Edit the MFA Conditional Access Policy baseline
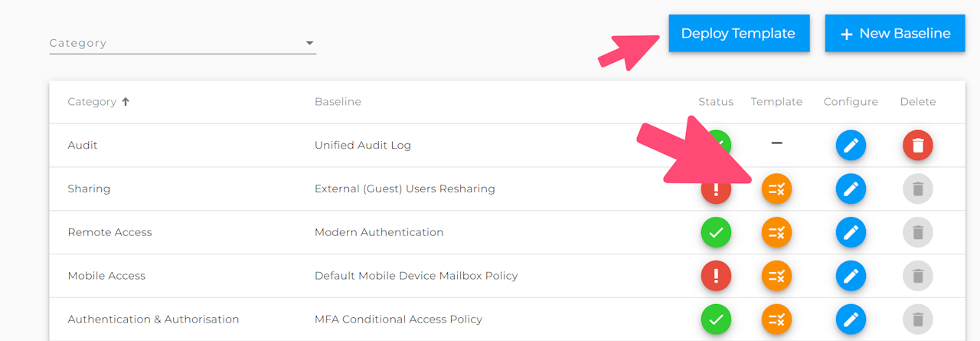The height and width of the screenshot is (341, 980). point(851,320)
